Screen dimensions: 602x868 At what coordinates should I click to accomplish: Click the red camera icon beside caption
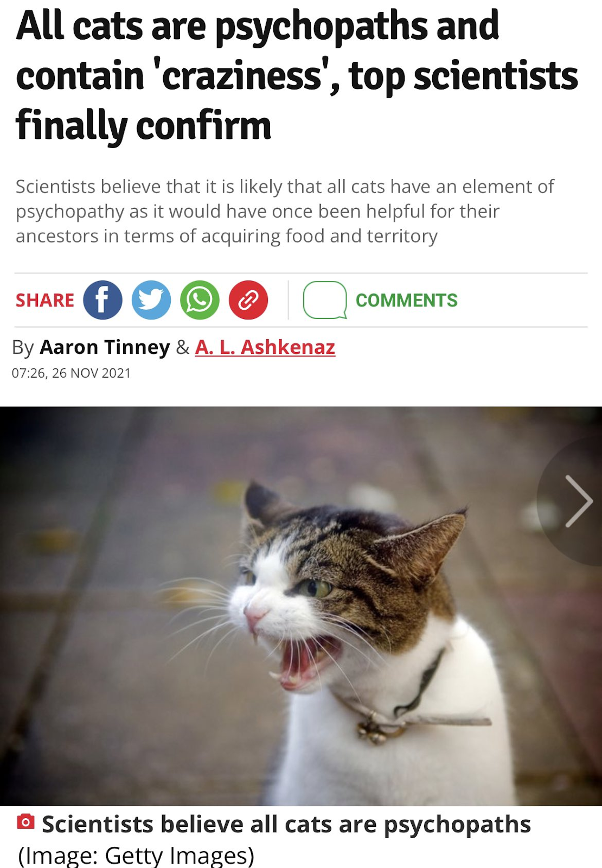tap(25, 821)
